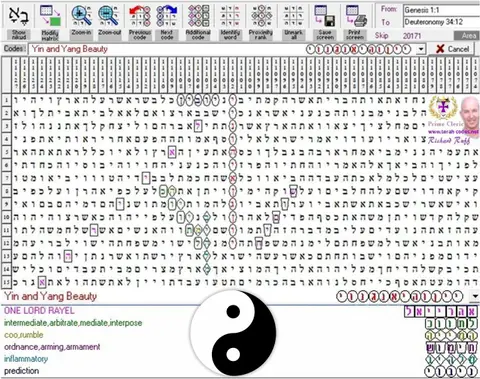Click the Prime Cleric portrait photo
The image size is (480, 379).
tap(470, 113)
